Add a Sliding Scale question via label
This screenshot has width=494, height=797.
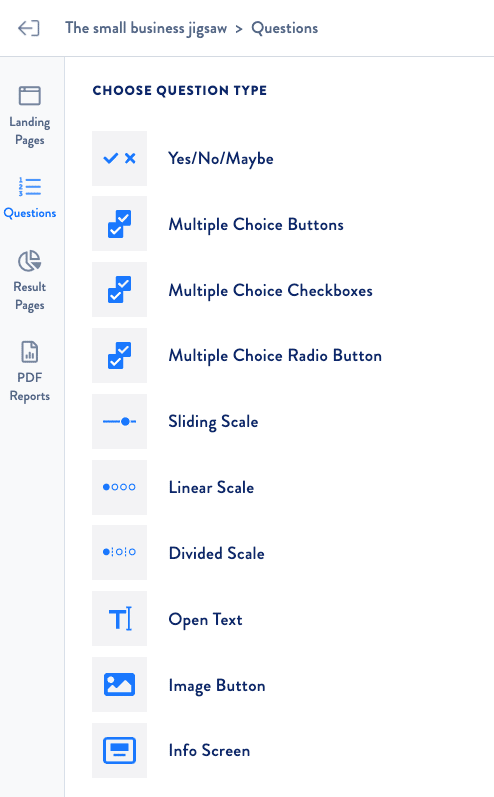pyautogui.click(x=213, y=422)
